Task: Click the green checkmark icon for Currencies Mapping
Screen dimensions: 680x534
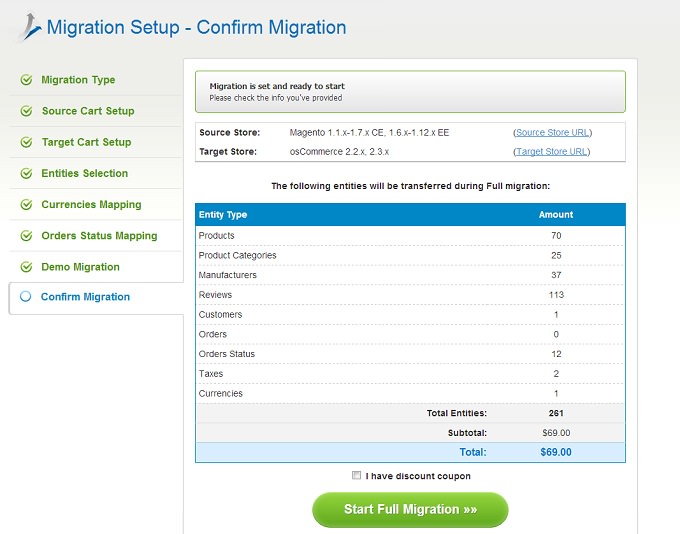Action: tap(26, 204)
